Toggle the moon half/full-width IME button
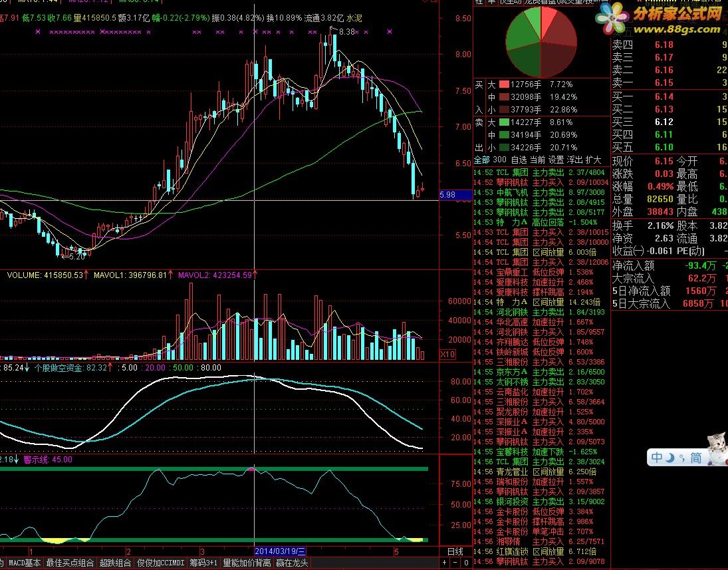 (x=669, y=458)
